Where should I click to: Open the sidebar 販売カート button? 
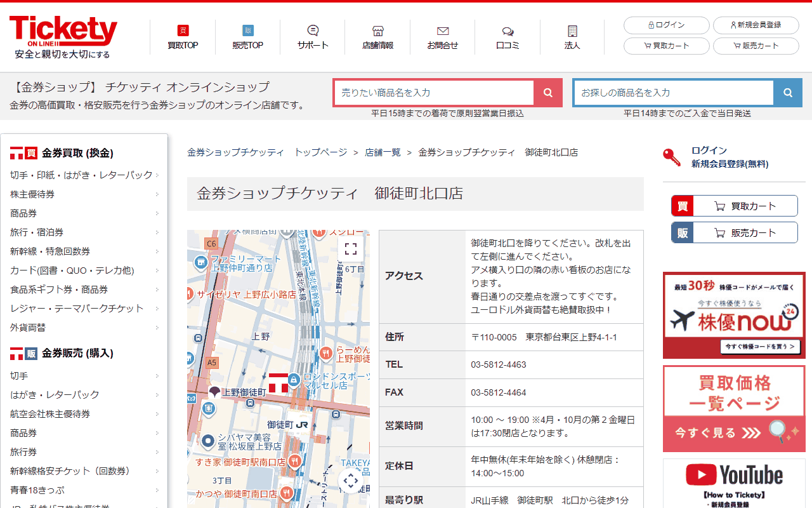click(735, 232)
